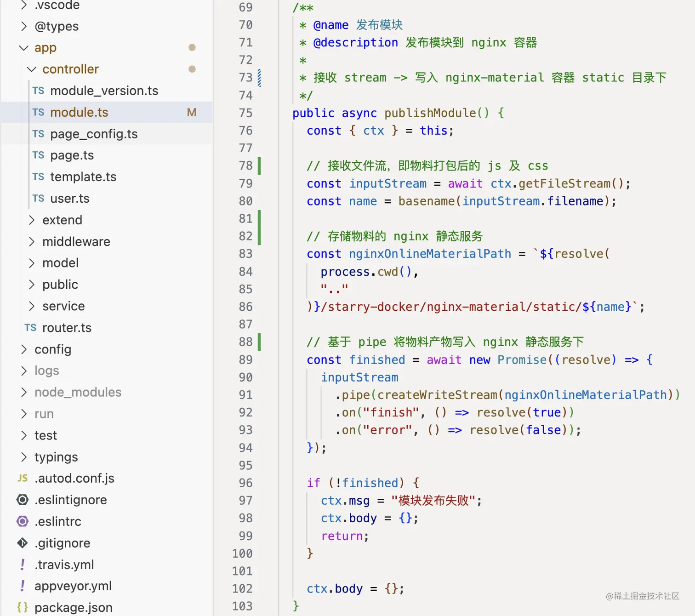Expand the model folder
This screenshot has width=695, height=616.
tap(32, 263)
